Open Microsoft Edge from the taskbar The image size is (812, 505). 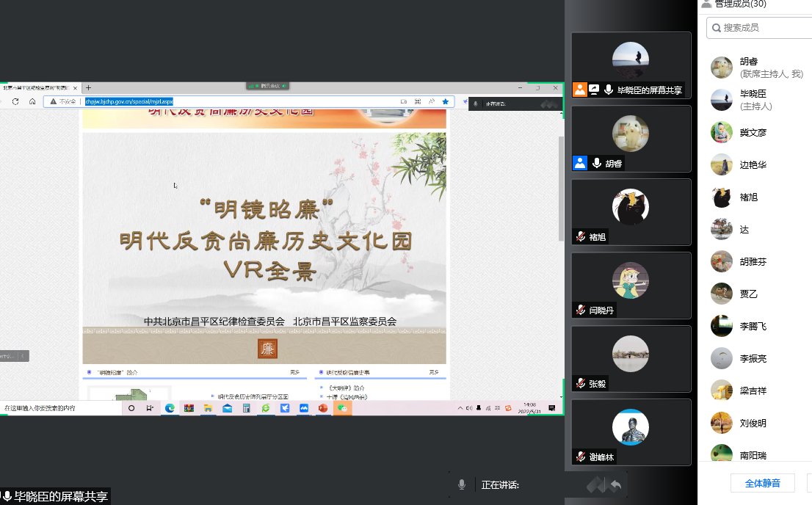pyautogui.click(x=170, y=408)
